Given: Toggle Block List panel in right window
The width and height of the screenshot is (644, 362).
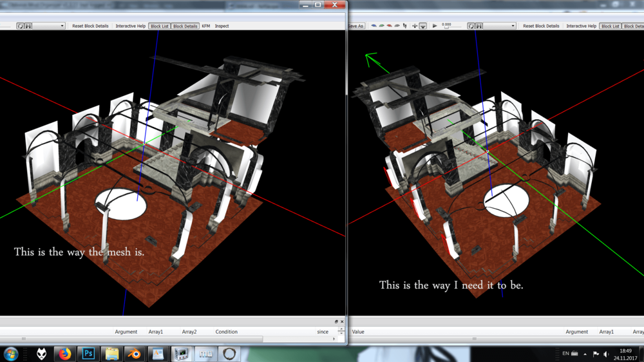Looking at the screenshot, I should (x=611, y=26).
